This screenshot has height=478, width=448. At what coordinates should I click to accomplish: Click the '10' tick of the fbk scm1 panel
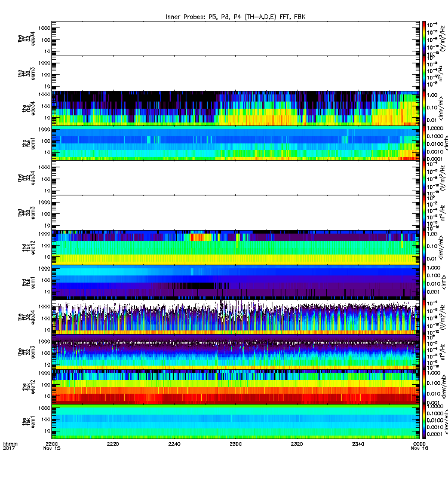click(47, 431)
